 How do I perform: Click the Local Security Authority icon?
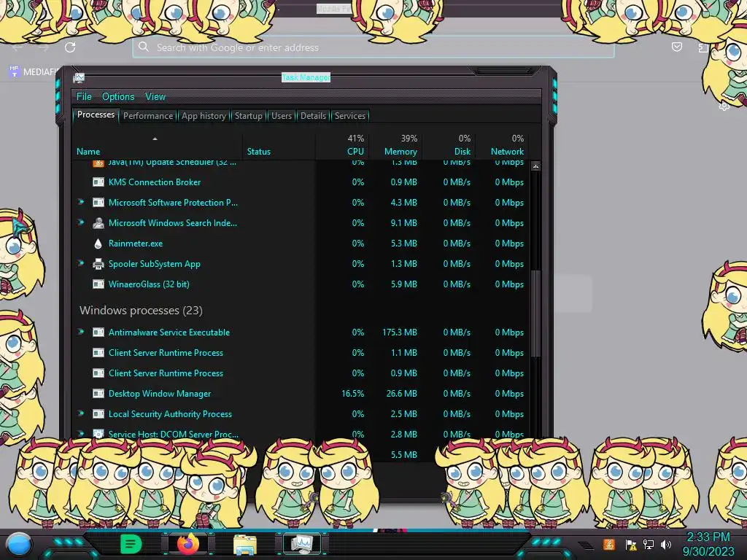tap(98, 414)
